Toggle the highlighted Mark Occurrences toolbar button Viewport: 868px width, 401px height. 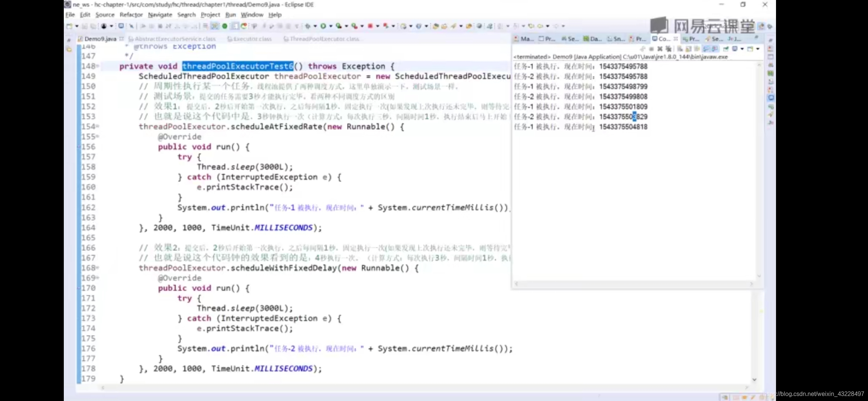click(x=215, y=26)
